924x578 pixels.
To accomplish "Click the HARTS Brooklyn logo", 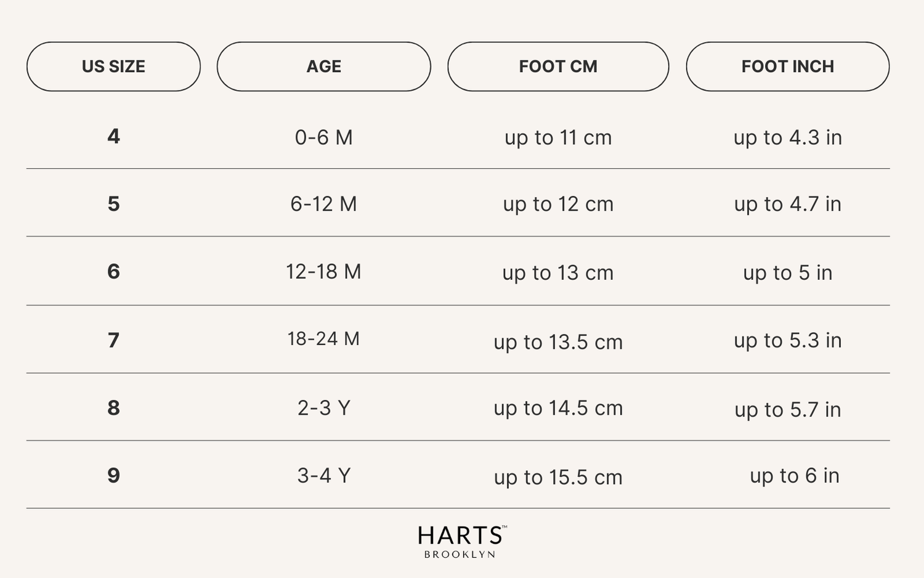I will pyautogui.click(x=461, y=542).
